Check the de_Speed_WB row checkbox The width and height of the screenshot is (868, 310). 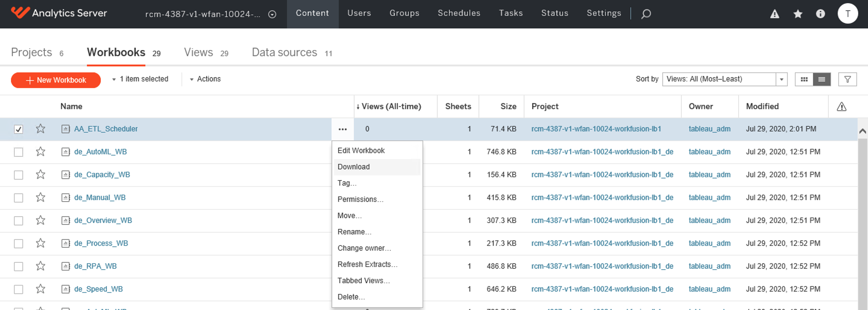pos(18,290)
